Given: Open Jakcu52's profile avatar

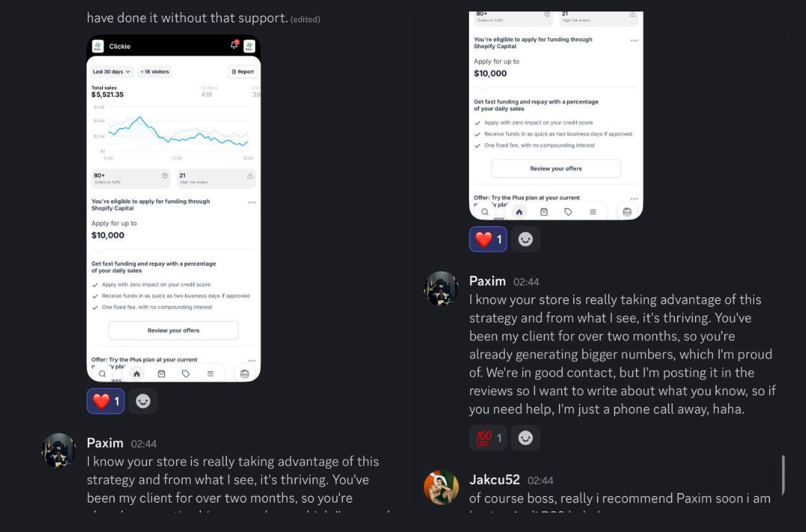Looking at the screenshot, I should (442, 488).
